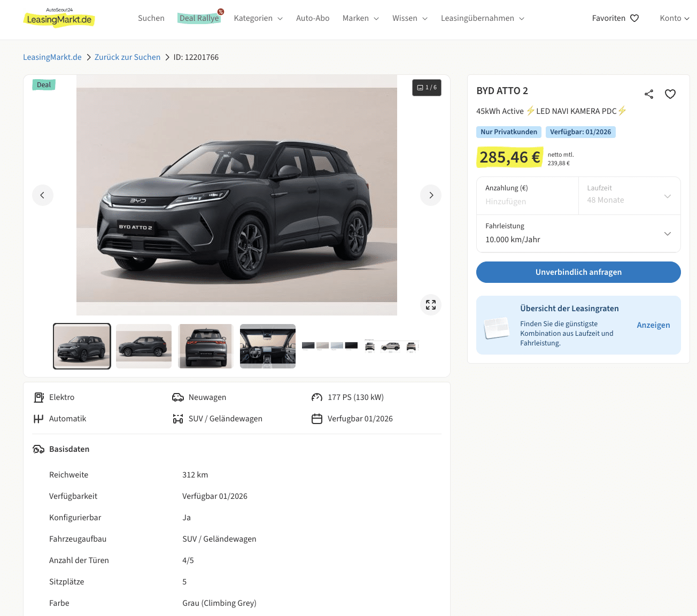The image size is (697, 616).
Task: Open the Suchen menu item
Action: 151,18
